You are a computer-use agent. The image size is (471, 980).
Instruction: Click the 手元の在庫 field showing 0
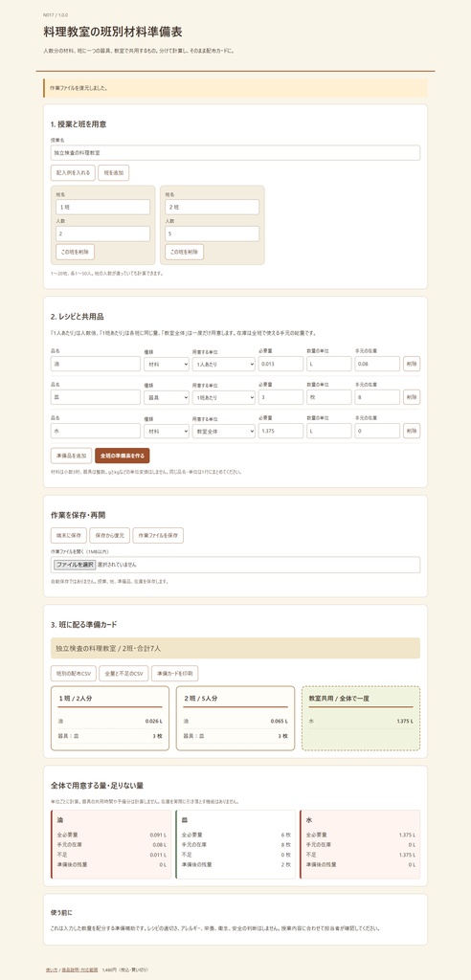click(377, 431)
